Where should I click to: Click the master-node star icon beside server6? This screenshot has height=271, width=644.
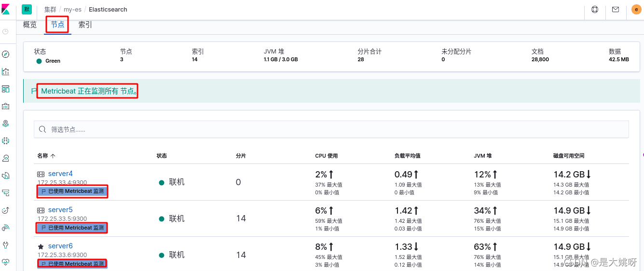click(41, 246)
